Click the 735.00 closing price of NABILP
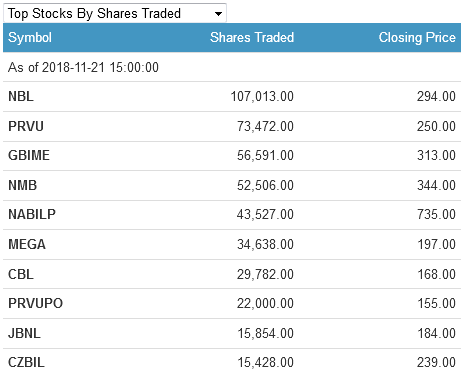 436,214
